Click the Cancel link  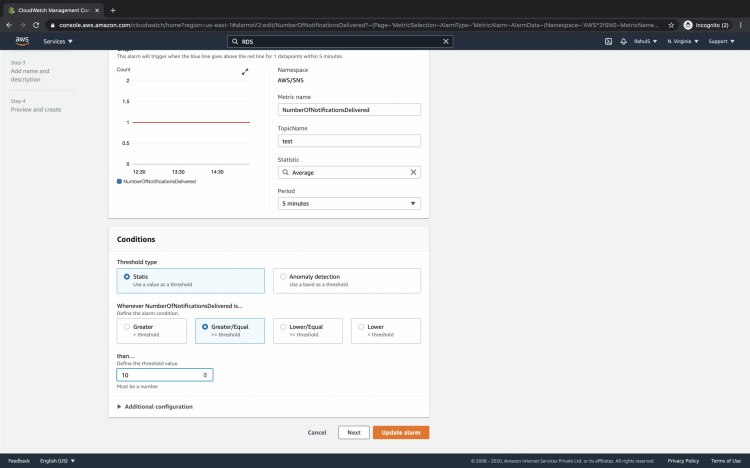tap(317, 432)
